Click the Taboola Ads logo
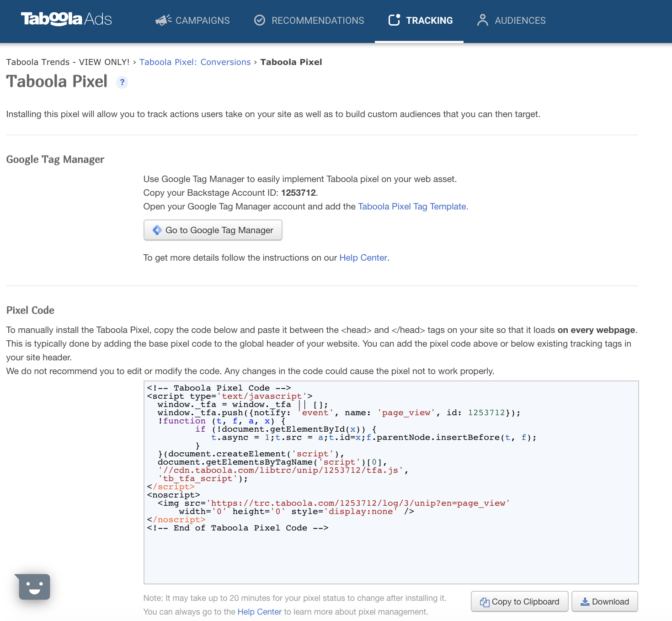This screenshot has height=621, width=672. coord(66,19)
